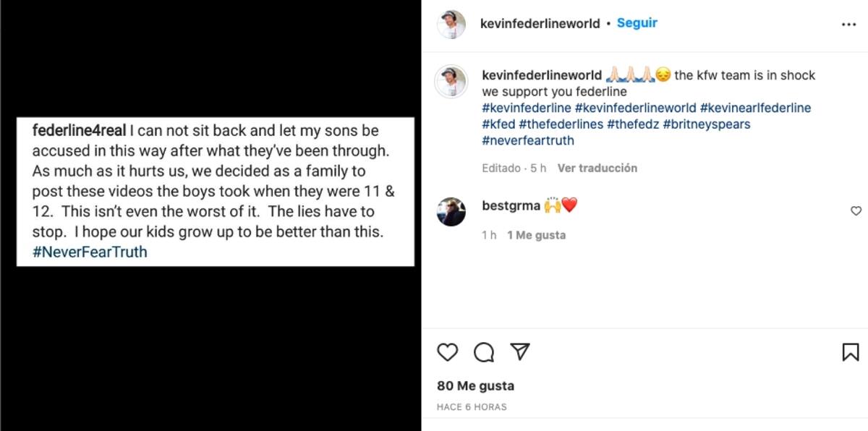Viewport: 868px width, 431px height.
Task: Click the Seguir follow button
Action: 637,23
